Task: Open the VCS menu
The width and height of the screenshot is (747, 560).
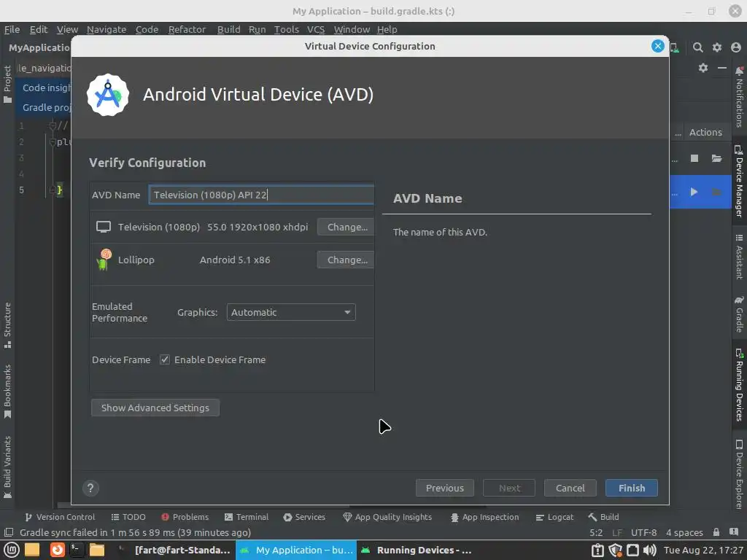Action: (316, 29)
